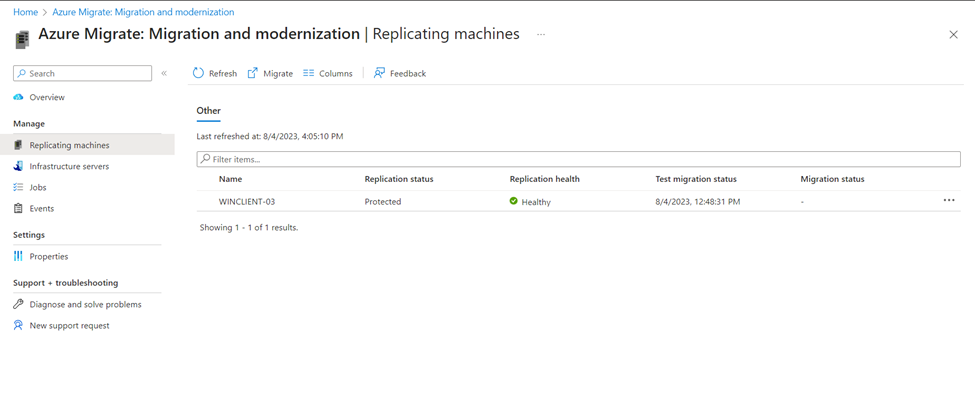The image size is (975, 418).
Task: Select Replicating machines menu item
Action: pos(87,145)
